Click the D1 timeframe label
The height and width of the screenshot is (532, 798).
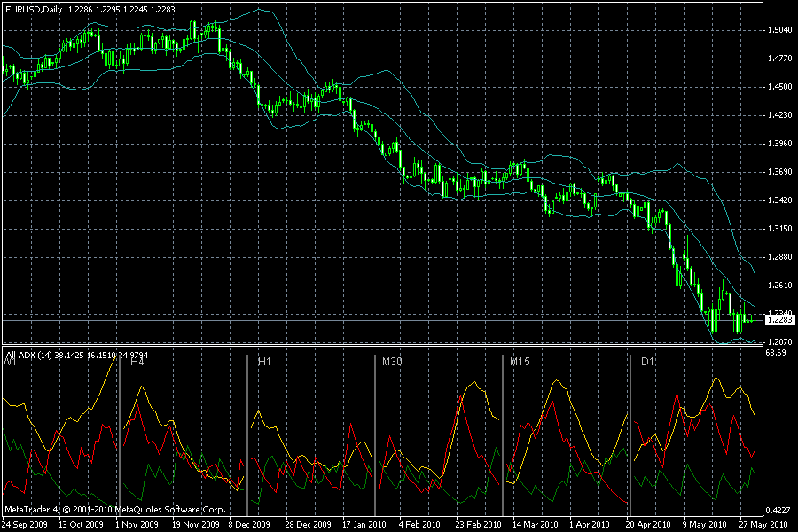(647, 362)
